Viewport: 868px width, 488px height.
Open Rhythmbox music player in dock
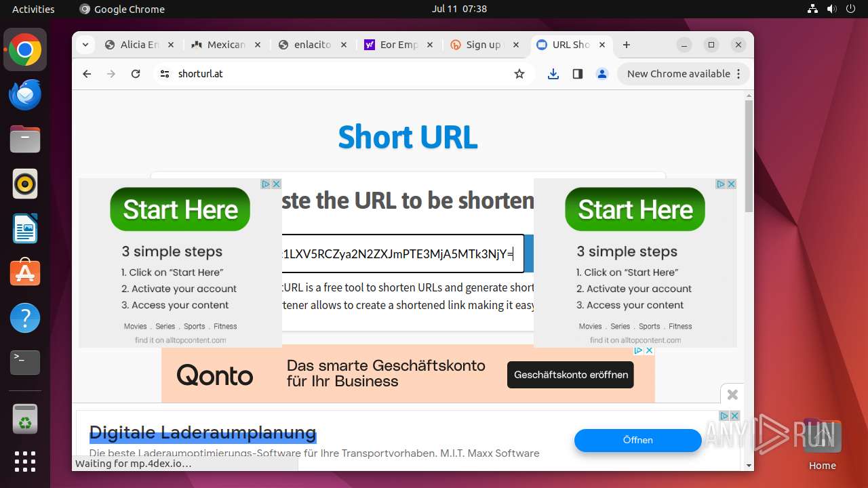coord(25,184)
